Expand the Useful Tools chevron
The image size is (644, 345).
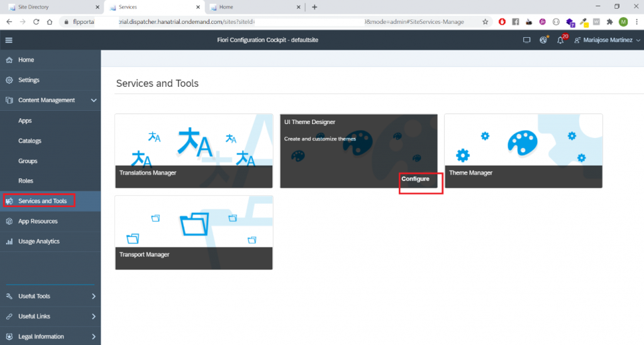(94, 296)
